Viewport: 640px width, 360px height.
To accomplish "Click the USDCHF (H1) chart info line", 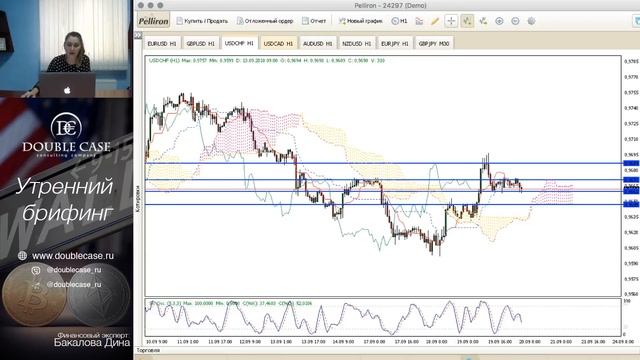I will pos(267,60).
